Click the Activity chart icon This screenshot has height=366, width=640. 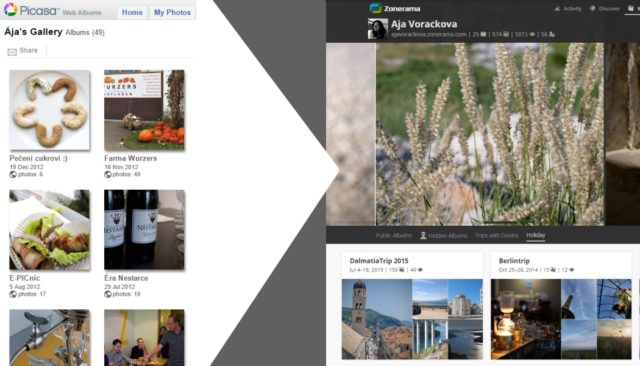tap(557, 9)
